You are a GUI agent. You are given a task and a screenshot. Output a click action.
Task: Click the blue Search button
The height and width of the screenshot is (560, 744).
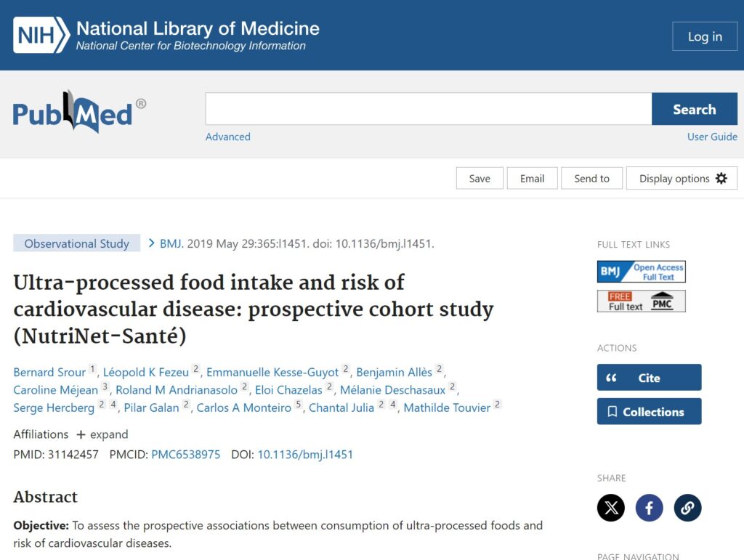pyautogui.click(x=694, y=110)
